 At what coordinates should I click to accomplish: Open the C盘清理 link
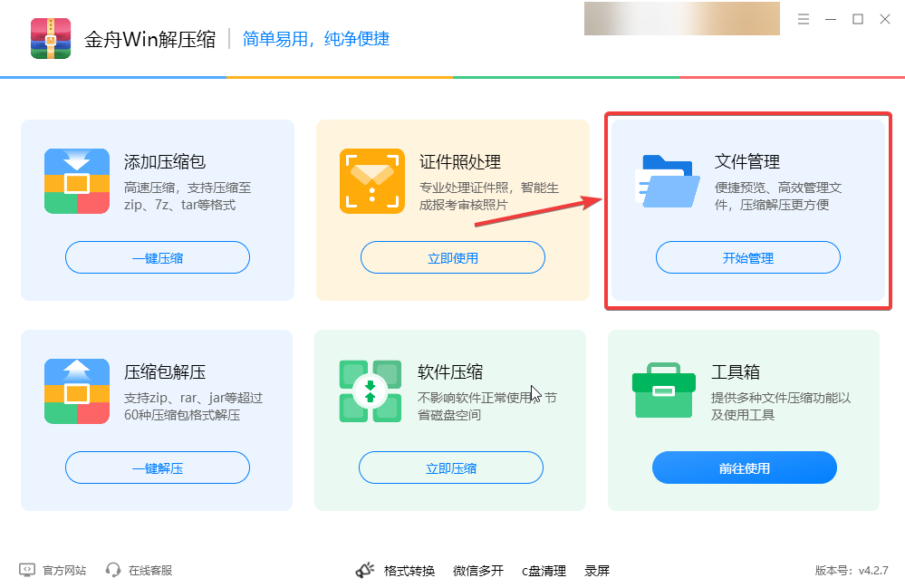tap(544, 571)
